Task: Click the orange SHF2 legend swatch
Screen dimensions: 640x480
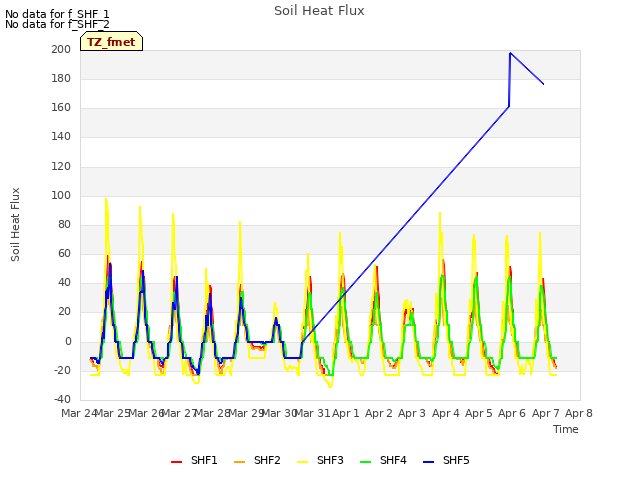Action: tap(239, 462)
